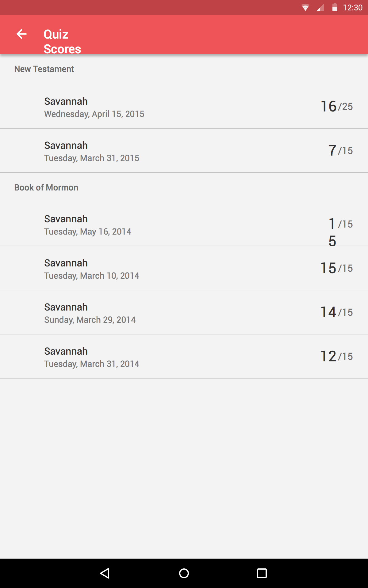Tap the Book of Mormon section header
Image resolution: width=368 pixels, height=588 pixels.
click(46, 187)
